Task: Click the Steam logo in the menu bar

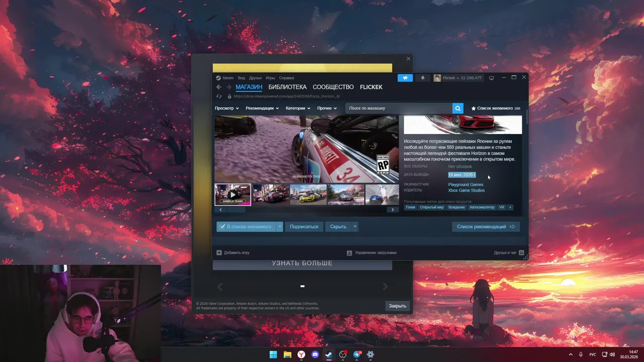Action: [x=218, y=78]
